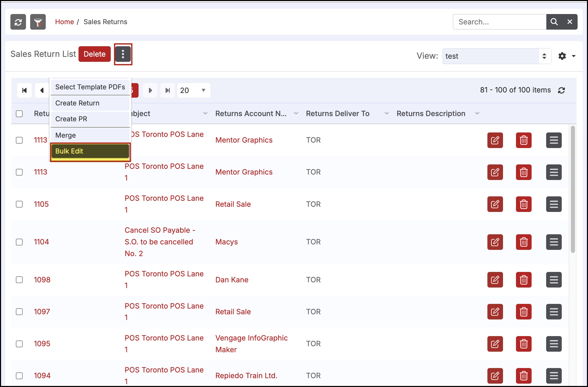Image resolution: width=588 pixels, height=387 pixels.
Task: Select Create Return in the dropdown menu
Action: coord(90,103)
